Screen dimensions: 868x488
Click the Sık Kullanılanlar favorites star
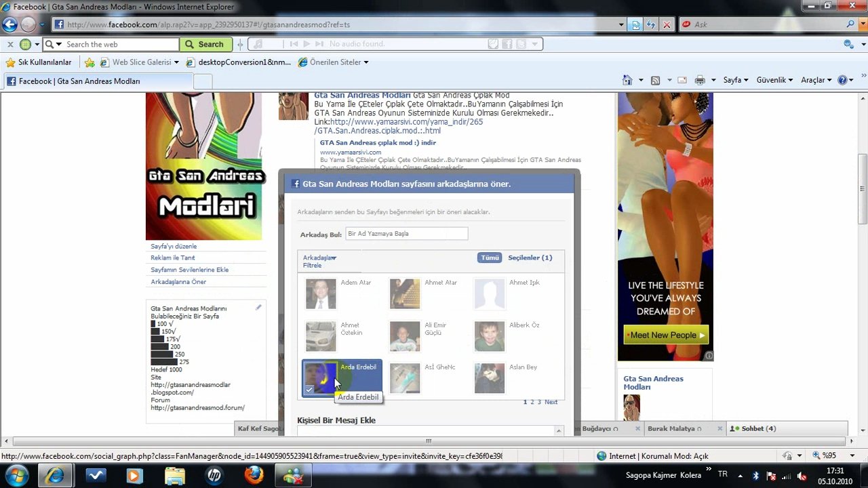(x=10, y=62)
